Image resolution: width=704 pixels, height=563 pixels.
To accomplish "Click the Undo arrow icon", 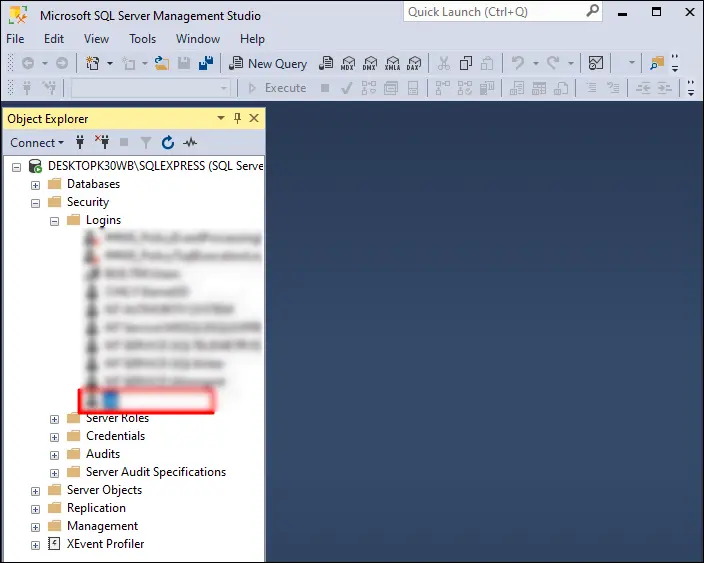I will pyautogui.click(x=518, y=63).
